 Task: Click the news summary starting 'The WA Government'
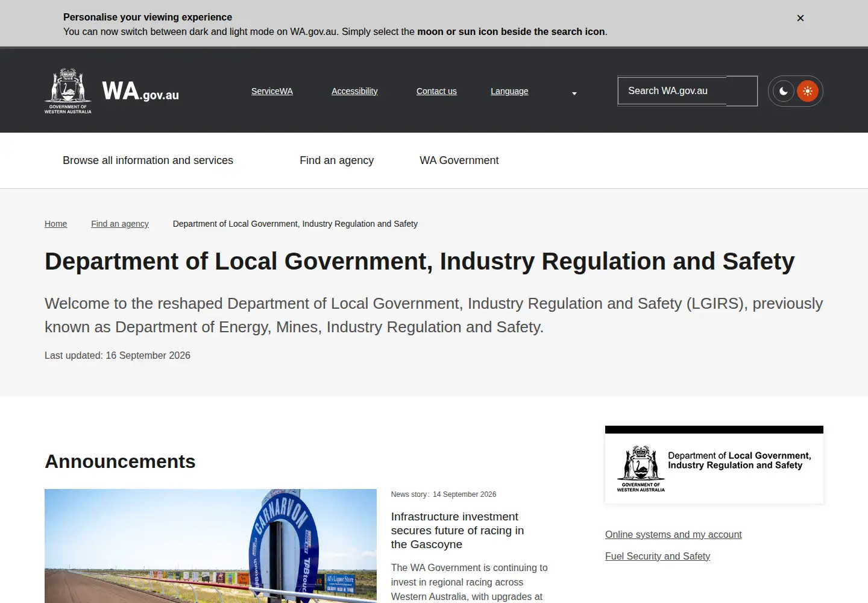(x=470, y=582)
